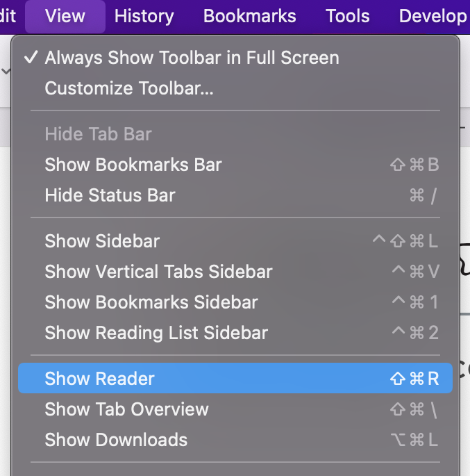The height and width of the screenshot is (476, 470).
Task: Choose Show Downloads menu item
Action: [x=235, y=440]
